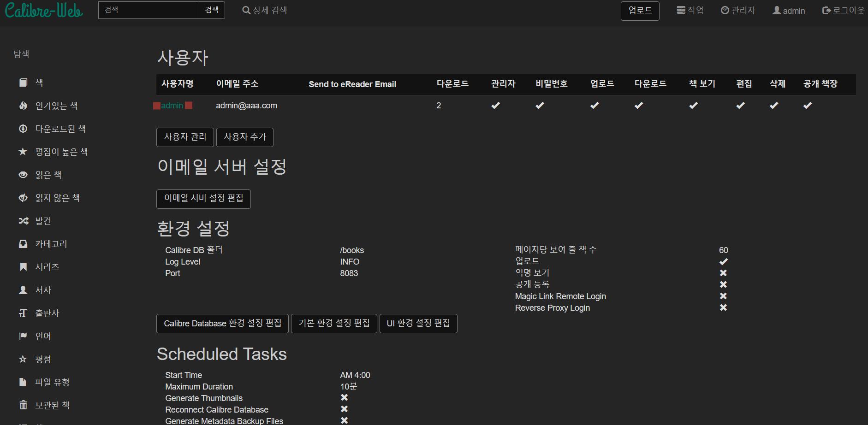The height and width of the screenshot is (425, 868).
Task: Click UI 환경 설정 편집 button
Action: (x=418, y=324)
